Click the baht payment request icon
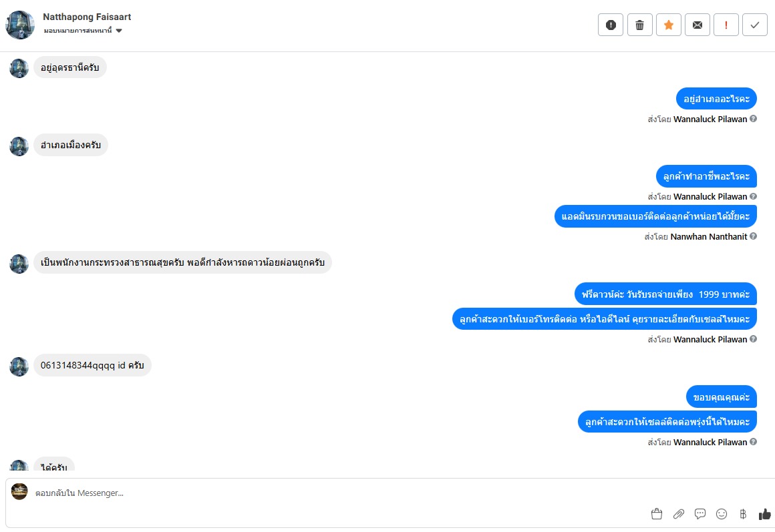This screenshot has height=532, width=775. pyautogui.click(x=743, y=514)
